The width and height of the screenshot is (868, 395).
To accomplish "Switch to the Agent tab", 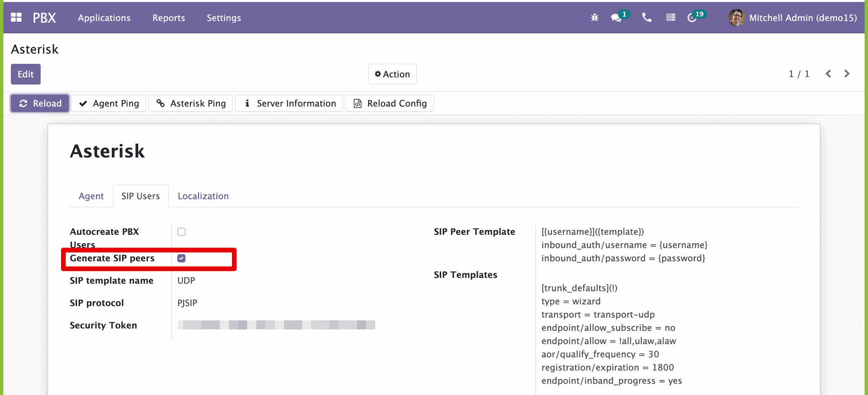I will (x=91, y=196).
